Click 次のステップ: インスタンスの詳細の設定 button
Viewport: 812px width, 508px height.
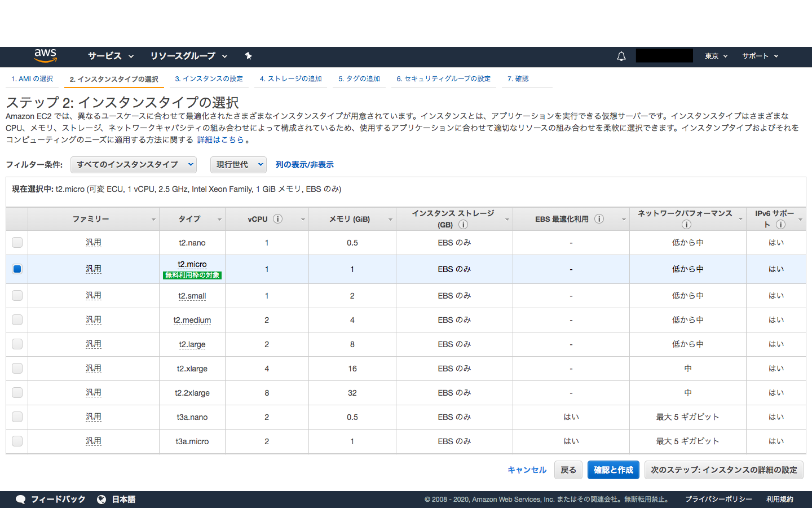(x=724, y=470)
